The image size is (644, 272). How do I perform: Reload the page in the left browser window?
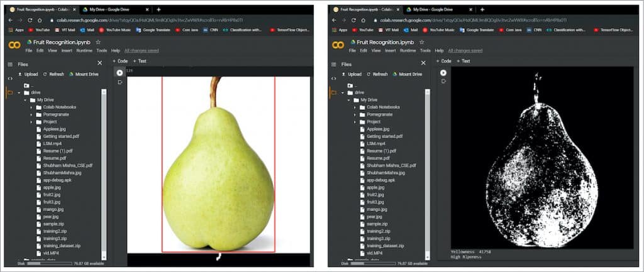click(x=31, y=20)
